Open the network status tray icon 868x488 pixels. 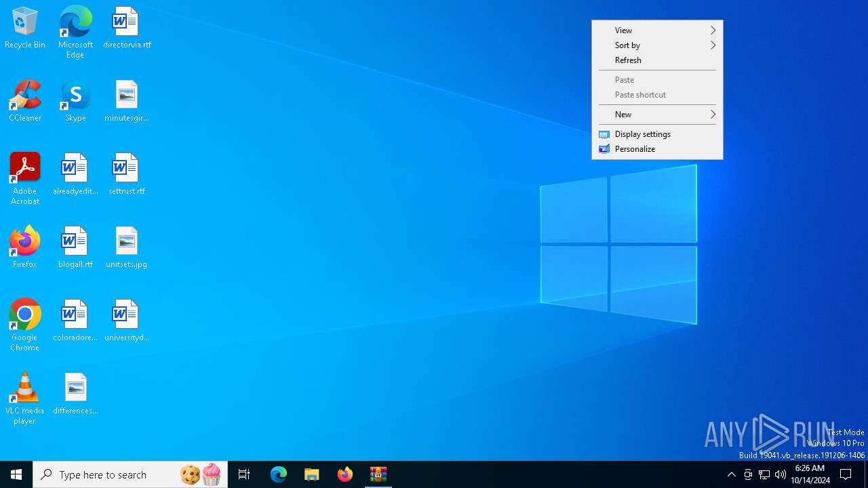click(764, 474)
